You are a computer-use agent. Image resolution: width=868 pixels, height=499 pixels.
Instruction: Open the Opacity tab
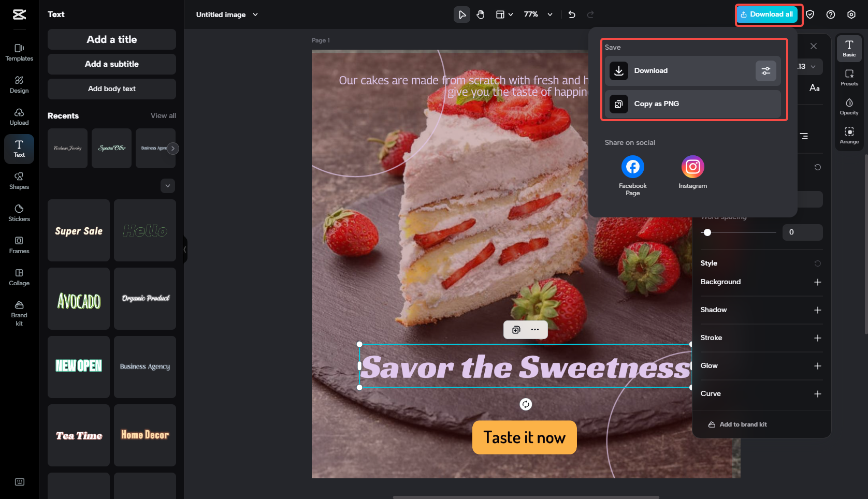(849, 107)
